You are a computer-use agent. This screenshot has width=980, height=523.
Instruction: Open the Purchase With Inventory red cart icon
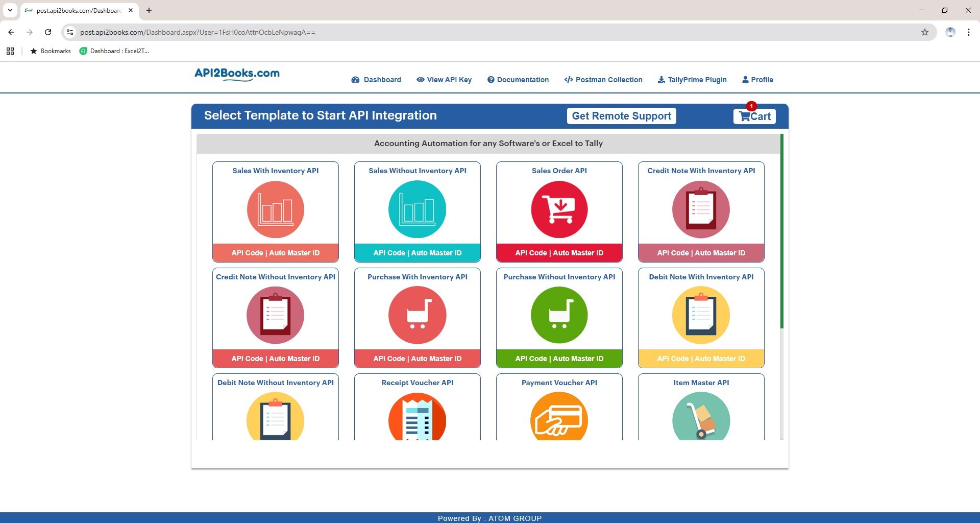tap(418, 315)
